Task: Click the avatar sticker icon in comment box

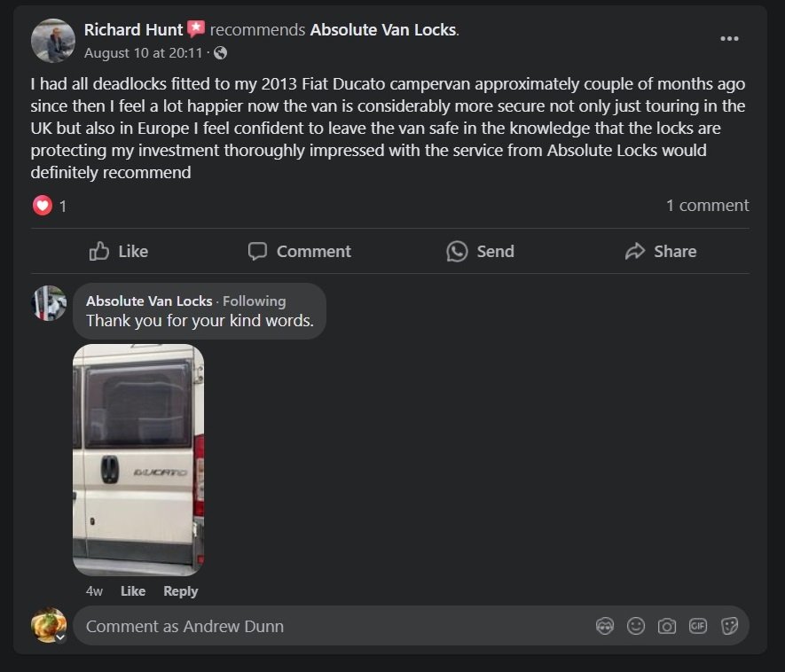Action: pyautogui.click(x=605, y=626)
